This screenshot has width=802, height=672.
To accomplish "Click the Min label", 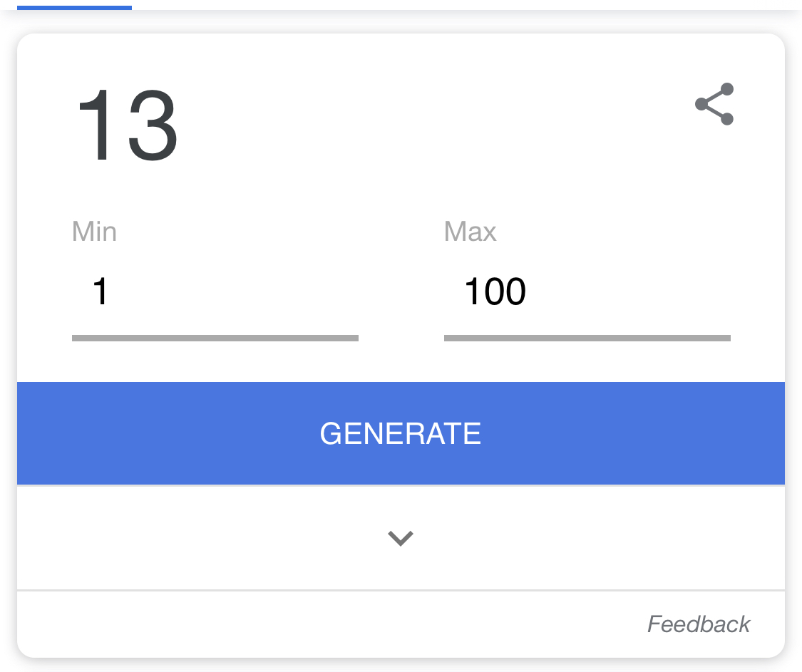I will 94,232.
